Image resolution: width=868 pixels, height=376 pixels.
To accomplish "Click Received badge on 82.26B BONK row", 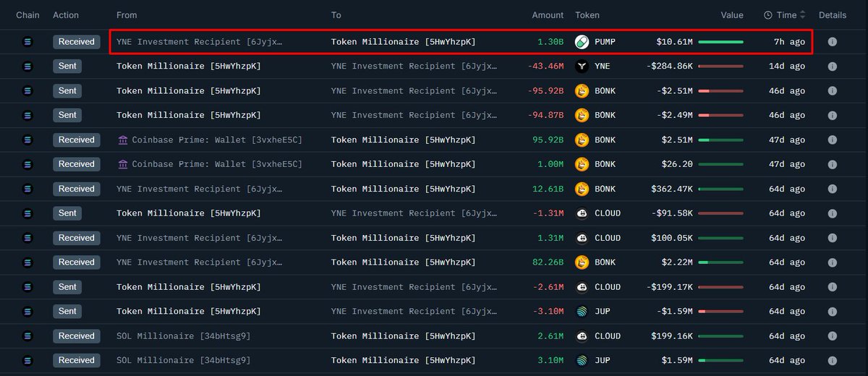I will pyautogui.click(x=77, y=262).
